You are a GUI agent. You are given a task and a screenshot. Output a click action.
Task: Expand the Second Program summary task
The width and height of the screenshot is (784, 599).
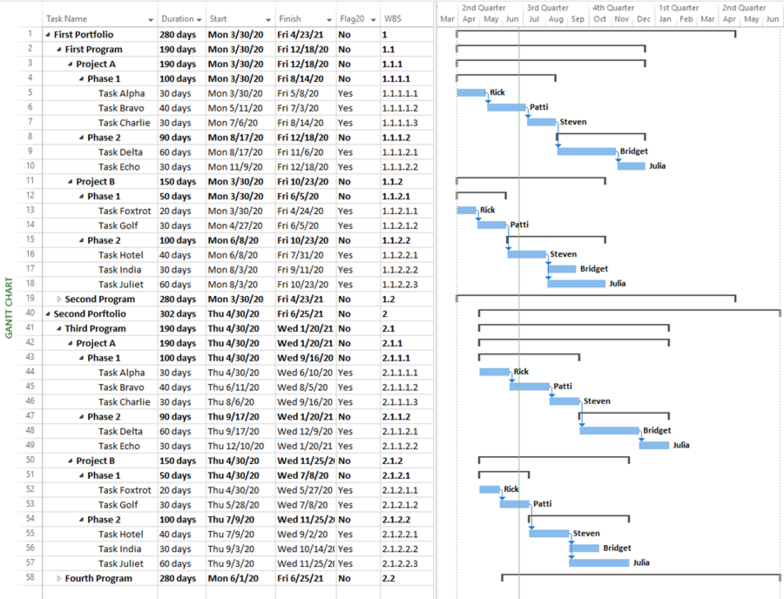59,299
